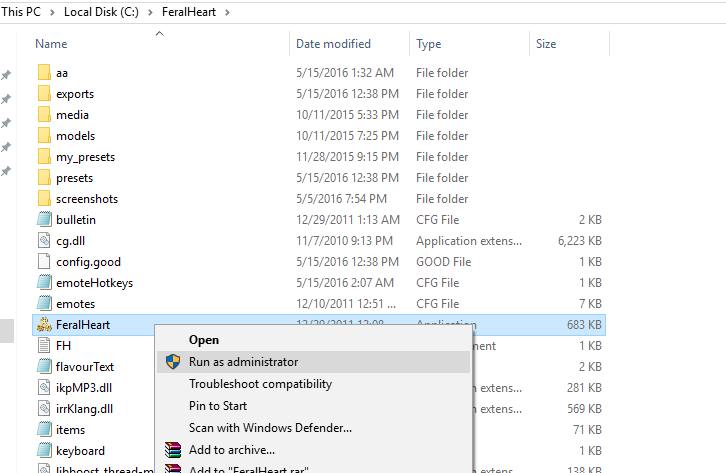Select the cg.dll file icon

click(44, 241)
